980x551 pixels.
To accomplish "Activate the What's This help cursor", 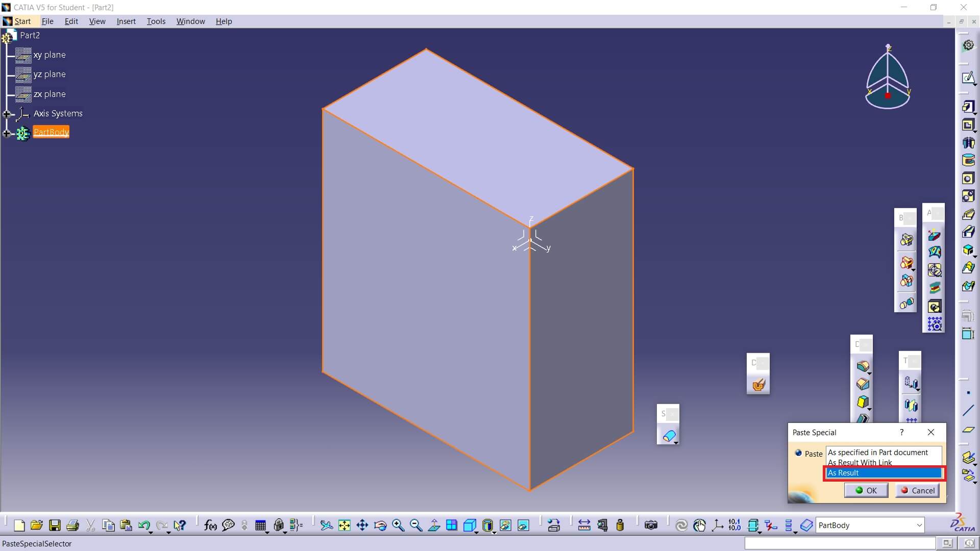I will [180, 525].
